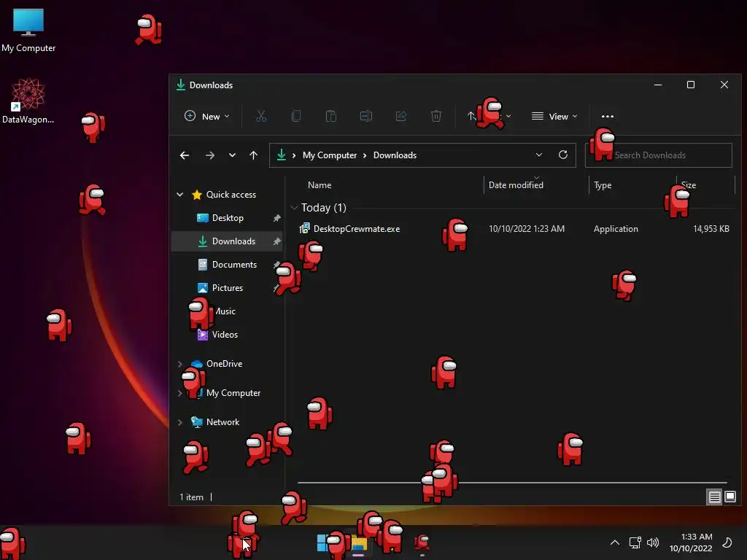This screenshot has height=560, width=747.
Task: Select Downloads in address breadcrumb
Action: (x=395, y=155)
